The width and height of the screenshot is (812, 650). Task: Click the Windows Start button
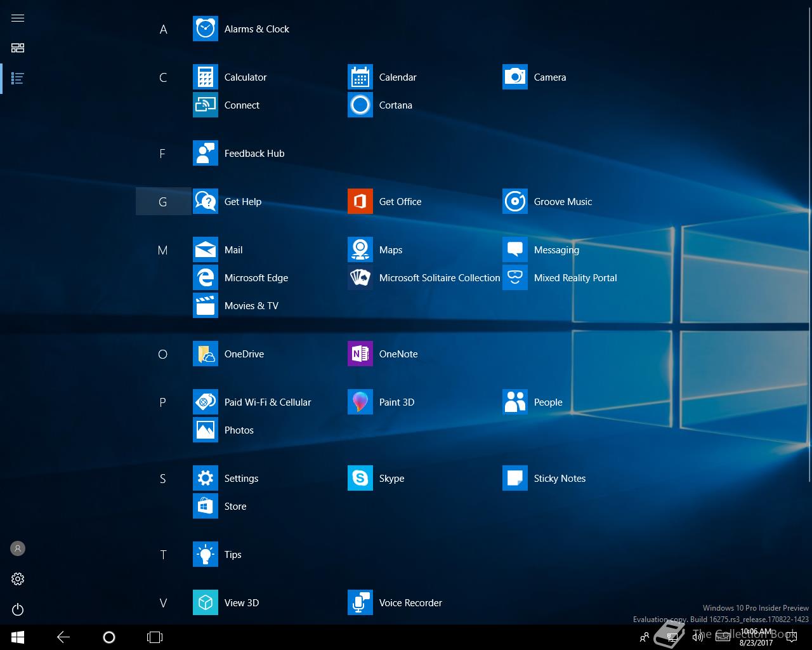click(x=18, y=637)
